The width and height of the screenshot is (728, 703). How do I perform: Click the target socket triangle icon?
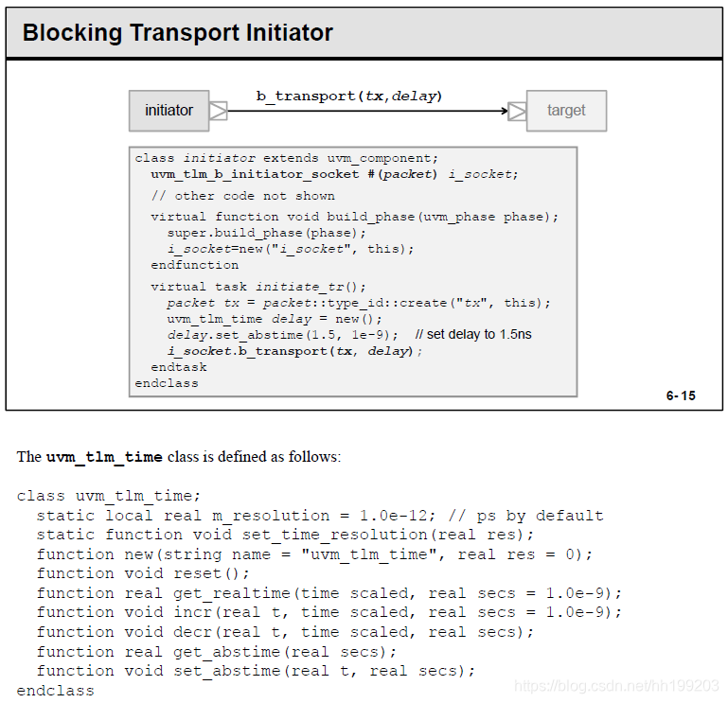click(x=517, y=111)
